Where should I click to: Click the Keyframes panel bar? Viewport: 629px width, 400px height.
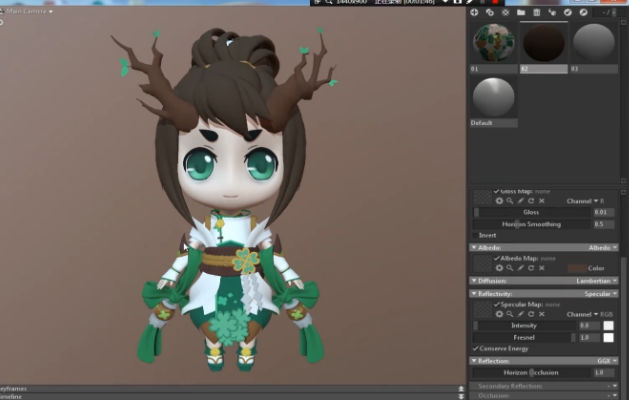[233, 388]
